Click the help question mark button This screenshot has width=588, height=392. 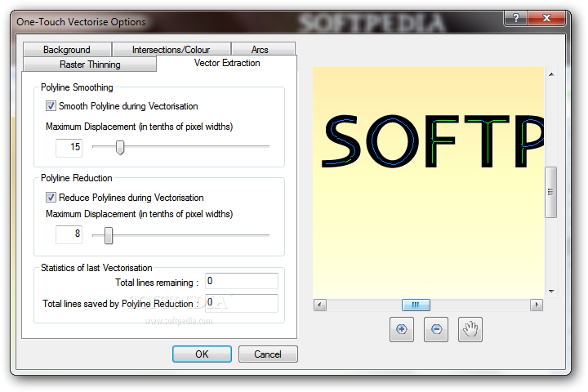pyautogui.click(x=516, y=18)
